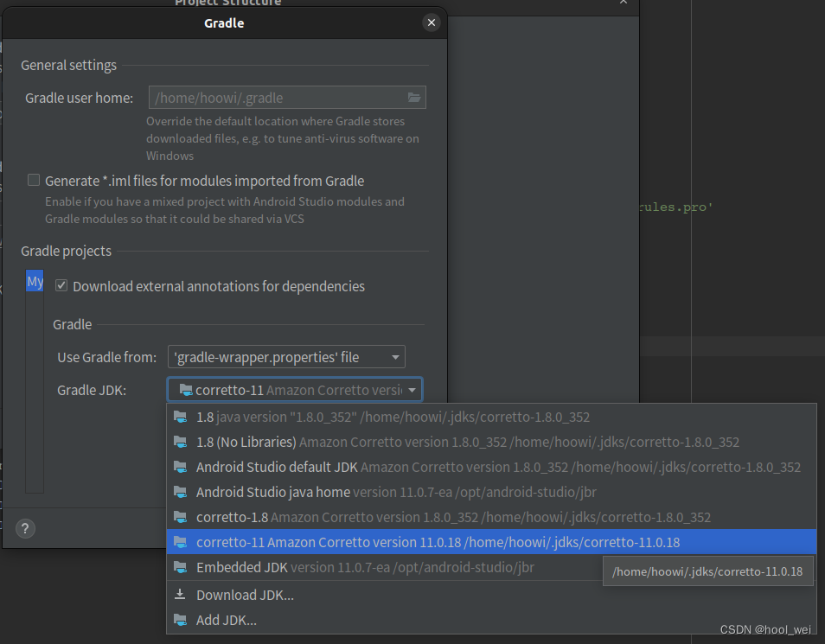Click the folder icon beside Add JDK
The height and width of the screenshot is (644, 825).
[x=181, y=621]
